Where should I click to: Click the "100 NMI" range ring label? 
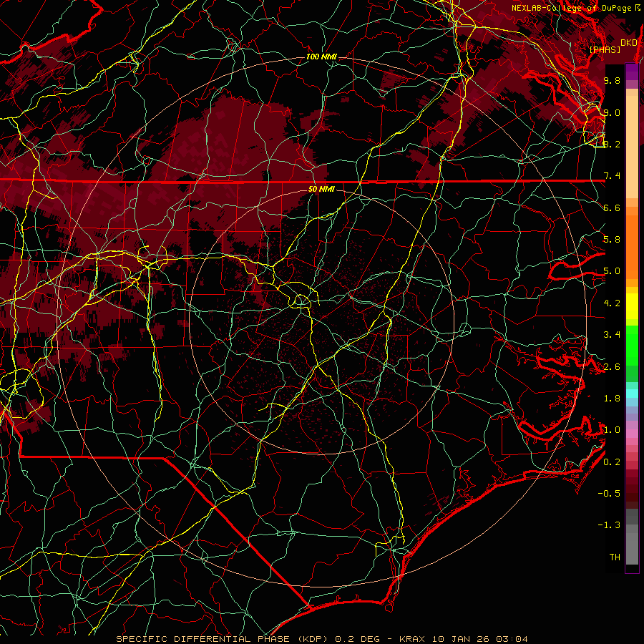[321, 57]
